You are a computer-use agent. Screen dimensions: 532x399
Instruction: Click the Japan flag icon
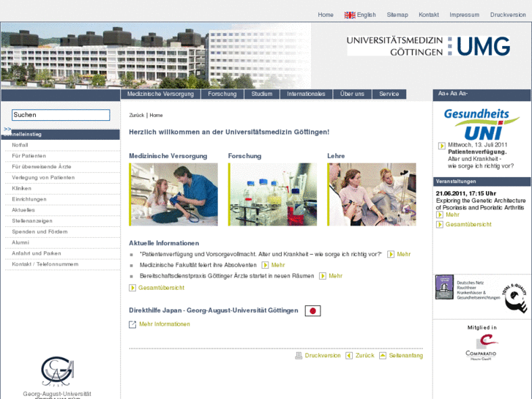pyautogui.click(x=312, y=310)
